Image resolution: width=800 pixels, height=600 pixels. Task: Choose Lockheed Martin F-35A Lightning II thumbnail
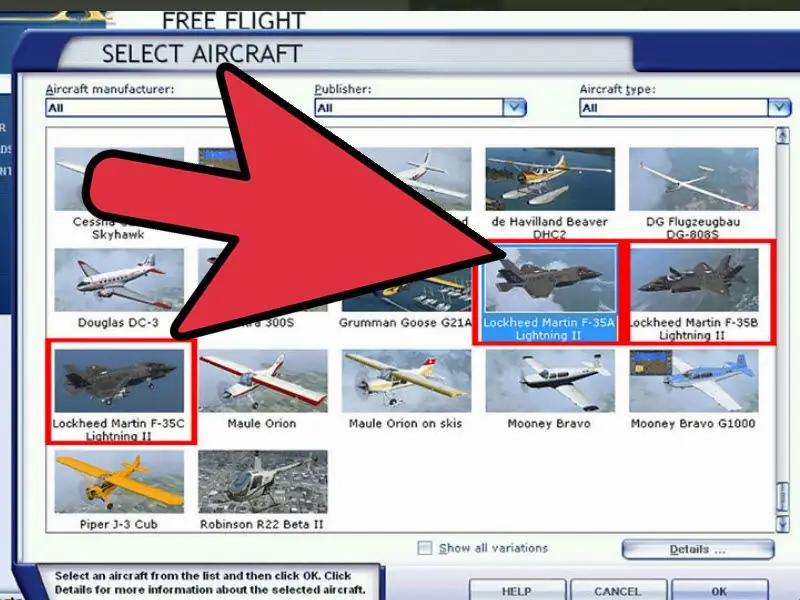click(x=550, y=280)
